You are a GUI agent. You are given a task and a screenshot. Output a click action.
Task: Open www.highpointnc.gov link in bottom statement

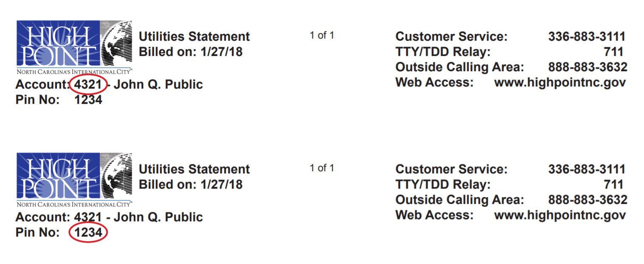pyautogui.click(x=560, y=215)
